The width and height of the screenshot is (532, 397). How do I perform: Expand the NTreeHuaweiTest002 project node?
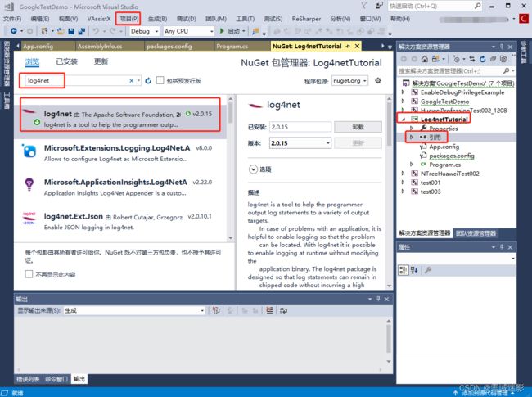click(x=403, y=174)
